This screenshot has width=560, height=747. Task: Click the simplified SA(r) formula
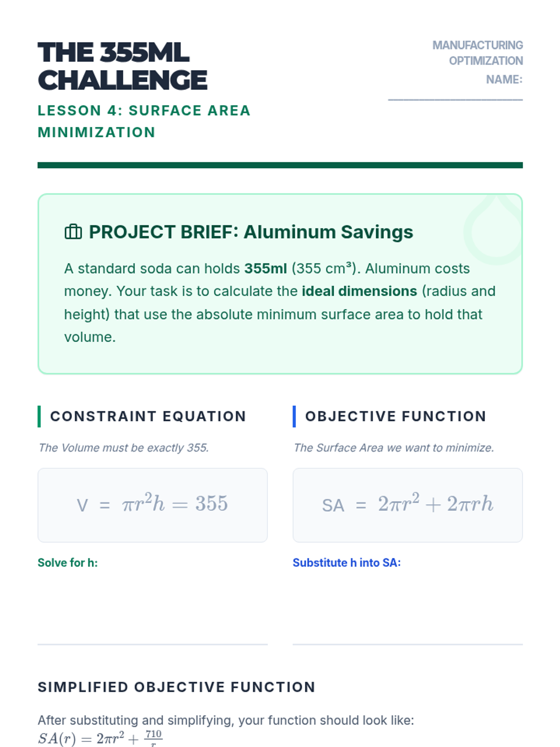point(100,738)
